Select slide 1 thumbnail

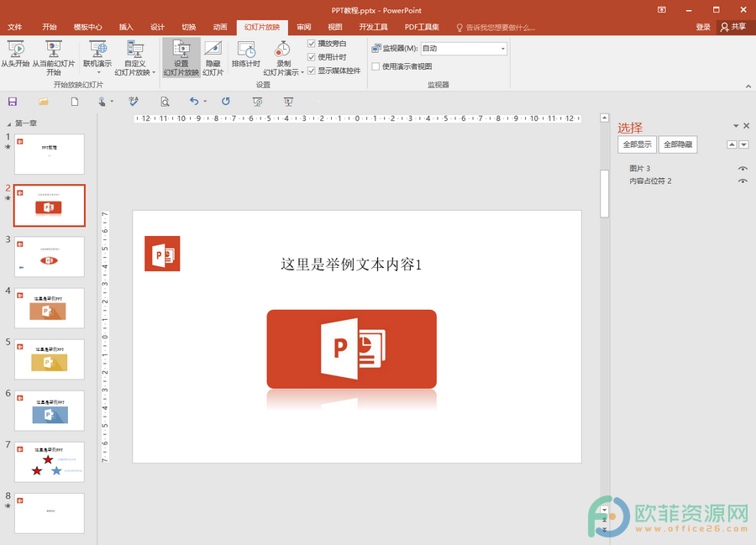[x=50, y=155]
